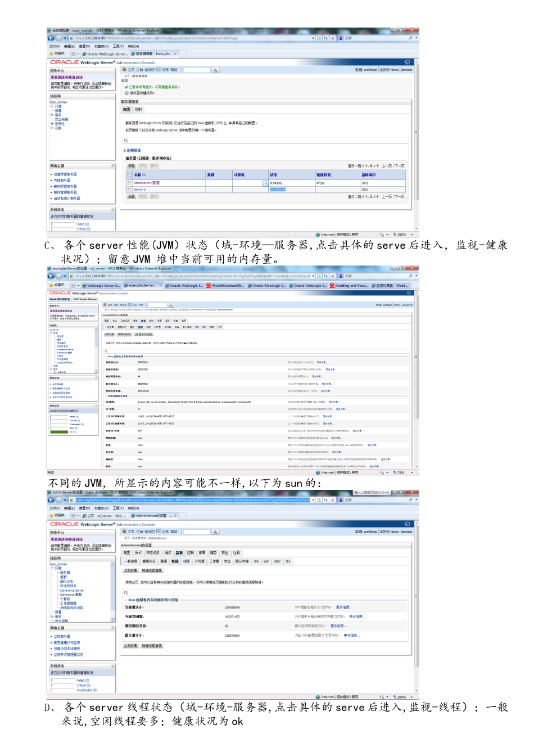Click the IE back arrow in the AdminServer window
This screenshot has width=534, height=756.
click(51, 499)
